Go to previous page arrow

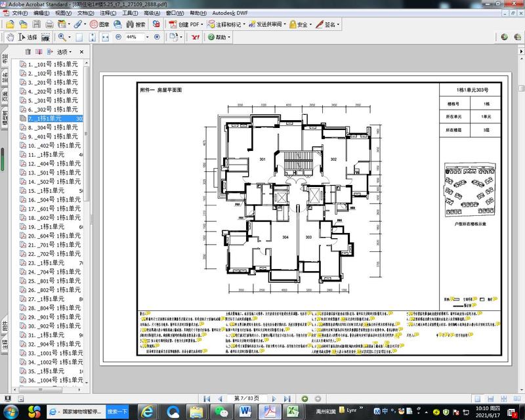220,398
